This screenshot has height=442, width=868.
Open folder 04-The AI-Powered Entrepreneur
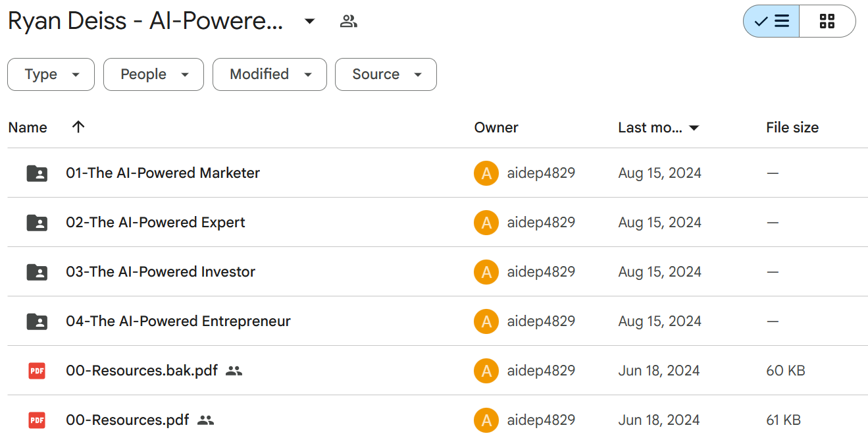[178, 321]
